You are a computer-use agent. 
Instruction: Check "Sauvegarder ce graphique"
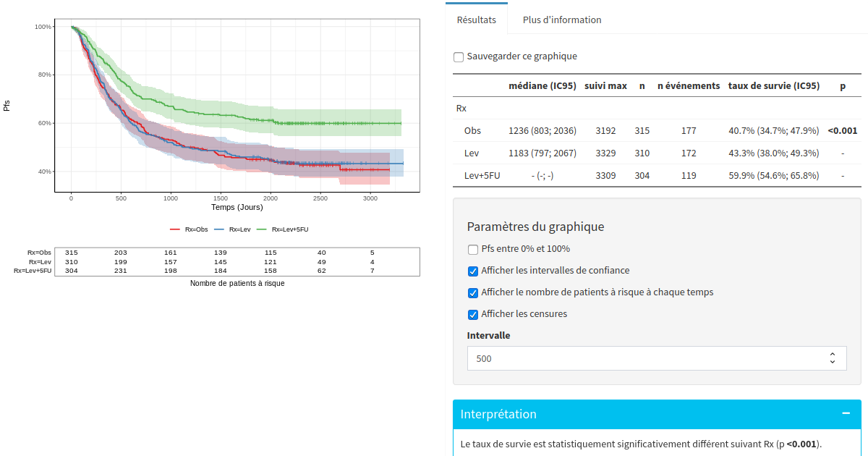pos(459,56)
